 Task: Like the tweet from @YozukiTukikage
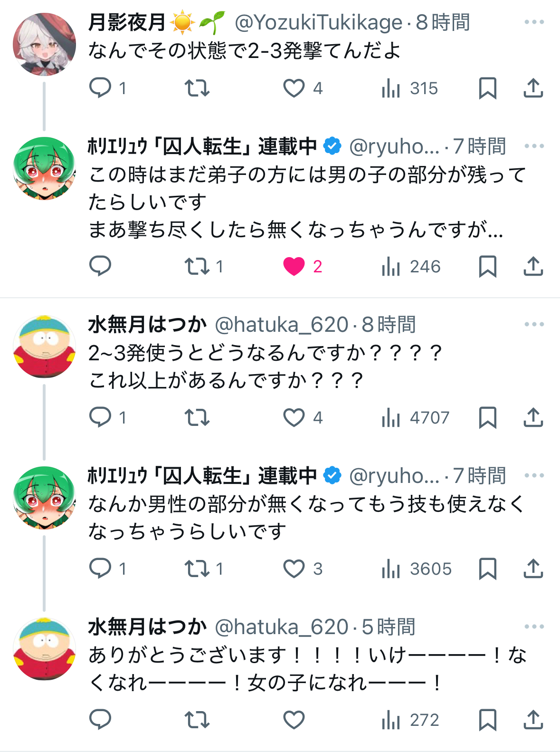click(x=294, y=88)
